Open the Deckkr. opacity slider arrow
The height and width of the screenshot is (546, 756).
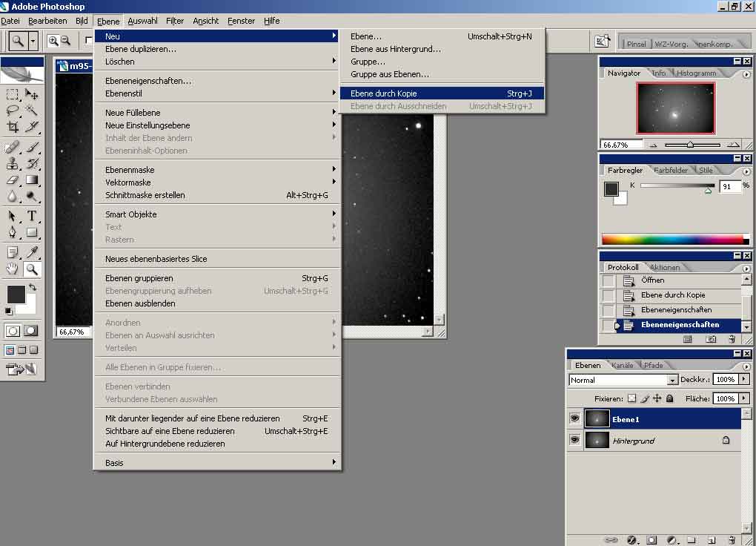click(744, 379)
